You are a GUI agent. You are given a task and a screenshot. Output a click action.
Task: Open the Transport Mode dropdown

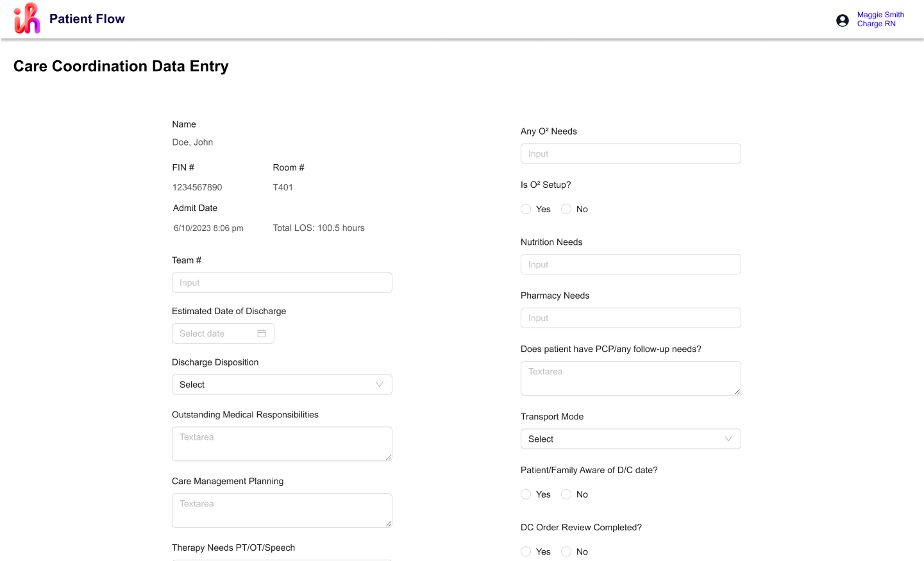(630, 439)
